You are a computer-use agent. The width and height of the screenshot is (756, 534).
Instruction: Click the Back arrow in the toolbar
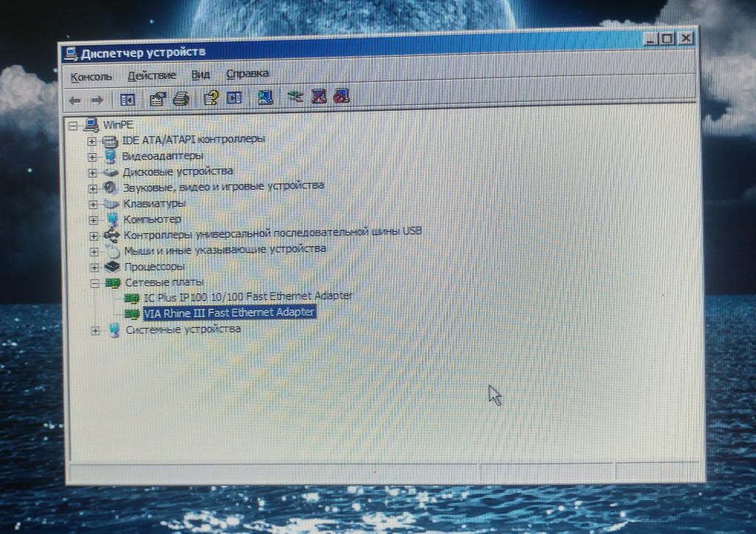75,101
